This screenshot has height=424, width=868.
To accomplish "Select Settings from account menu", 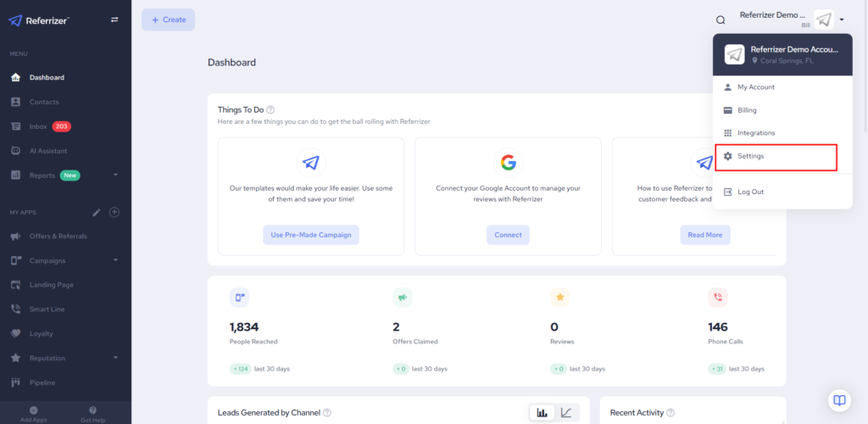I will (x=750, y=157).
